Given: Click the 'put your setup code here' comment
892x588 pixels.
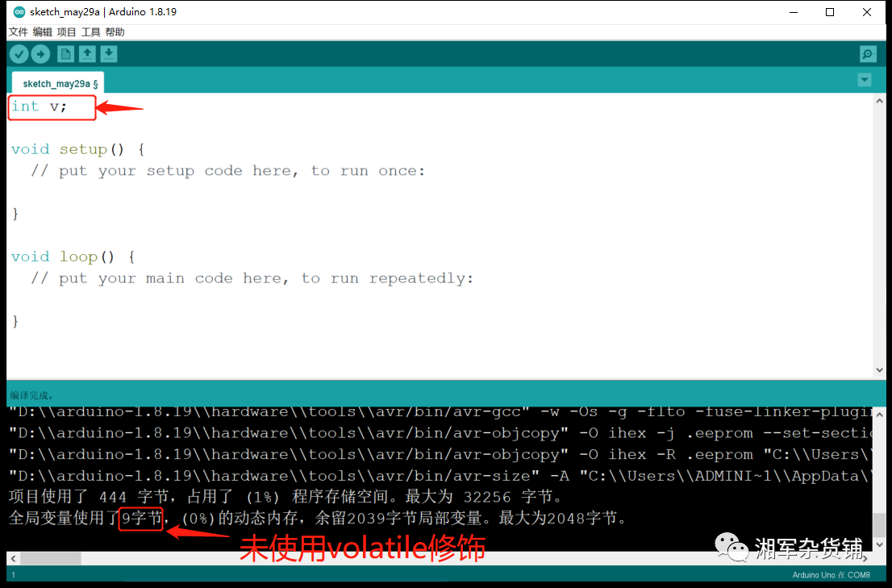Looking at the screenshot, I should point(227,171).
